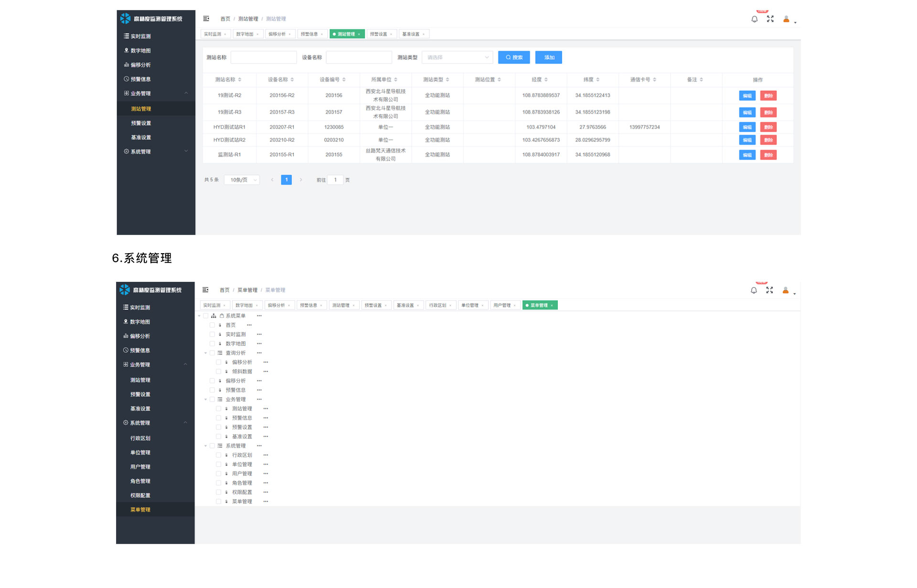Switch to the 单位管理 tab in lower tab bar

coord(469,305)
